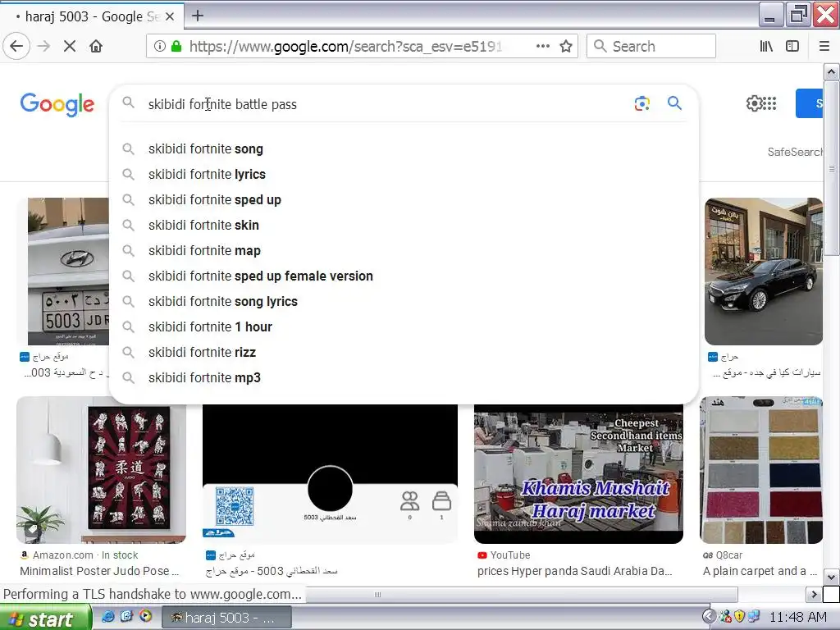Click the YouTube source label
Screen dimensions: 840x630
tap(510, 555)
